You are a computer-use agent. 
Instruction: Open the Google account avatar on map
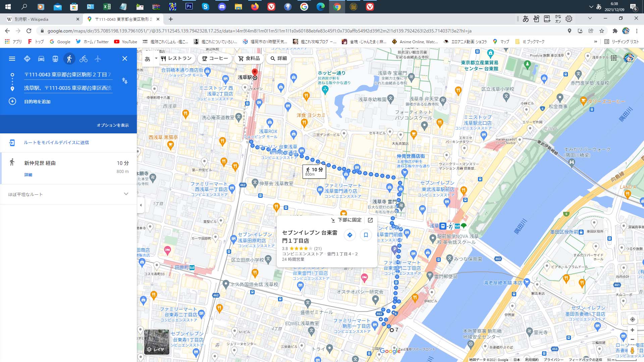pos(629,58)
